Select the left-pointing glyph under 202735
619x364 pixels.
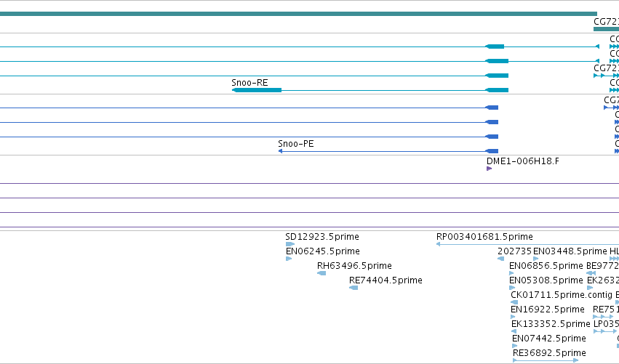500,259
